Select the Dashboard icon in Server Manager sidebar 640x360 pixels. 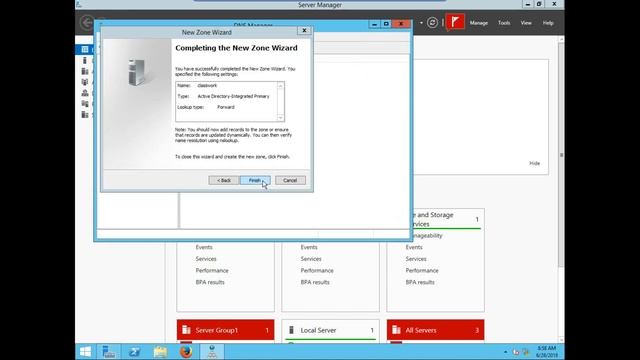point(84,49)
